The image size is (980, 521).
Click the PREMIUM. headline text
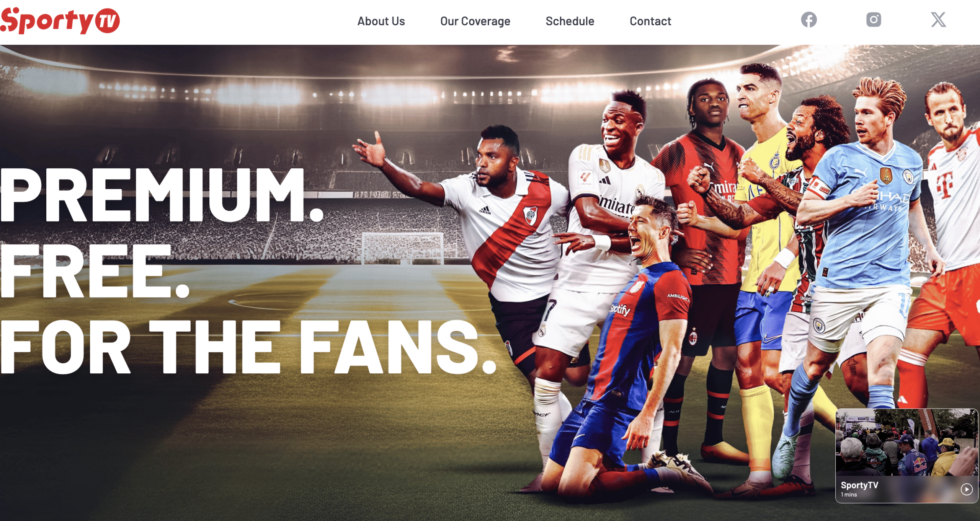(x=162, y=195)
